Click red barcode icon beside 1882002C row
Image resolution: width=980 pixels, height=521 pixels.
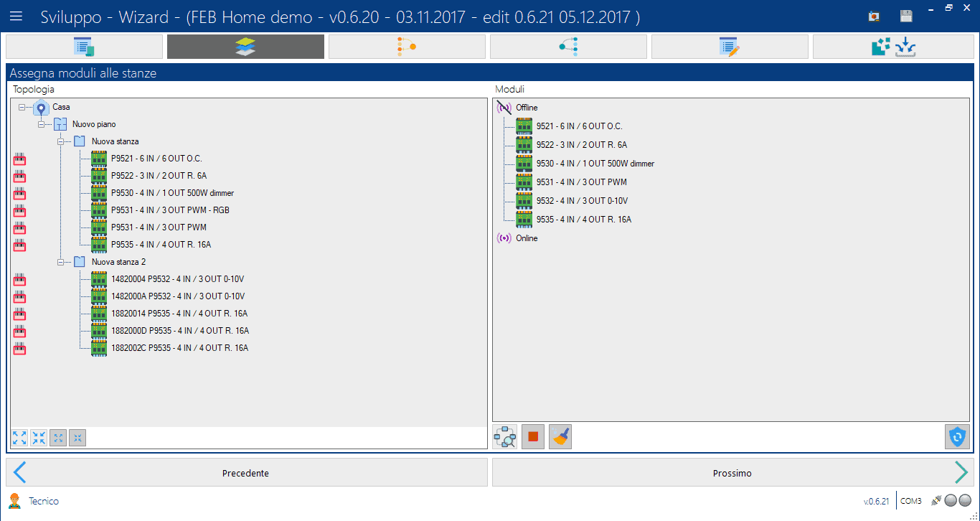[x=19, y=349]
